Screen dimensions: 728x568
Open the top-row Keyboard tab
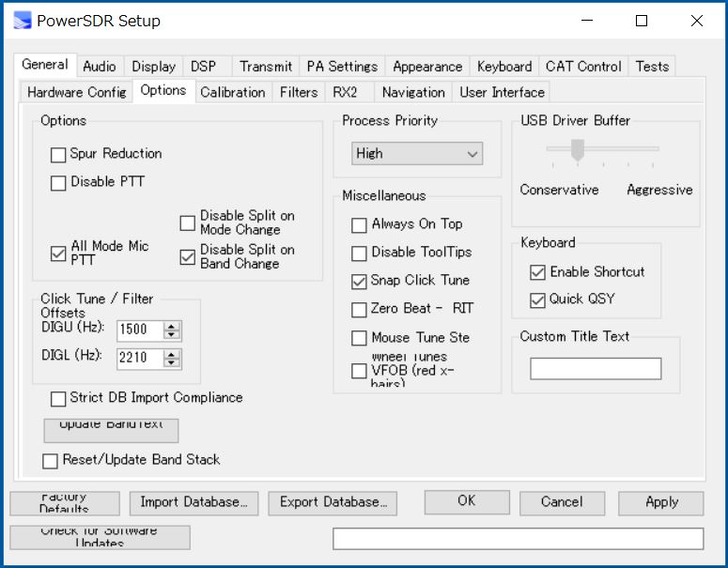(x=504, y=67)
